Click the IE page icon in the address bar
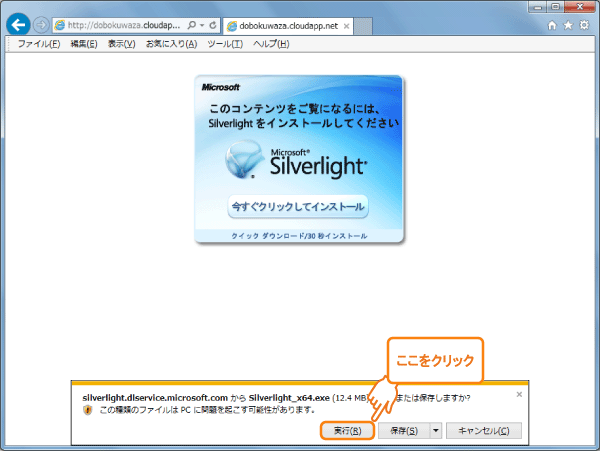Viewport: 600px width, 451px height. coord(59,25)
